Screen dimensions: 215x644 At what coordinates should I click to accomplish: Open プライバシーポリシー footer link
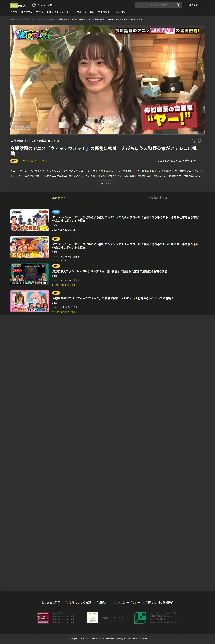[127, 603]
